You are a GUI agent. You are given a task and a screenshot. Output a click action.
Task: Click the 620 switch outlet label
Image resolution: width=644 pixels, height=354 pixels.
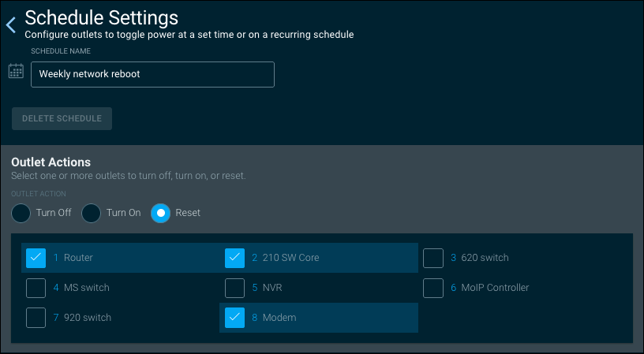click(x=485, y=258)
